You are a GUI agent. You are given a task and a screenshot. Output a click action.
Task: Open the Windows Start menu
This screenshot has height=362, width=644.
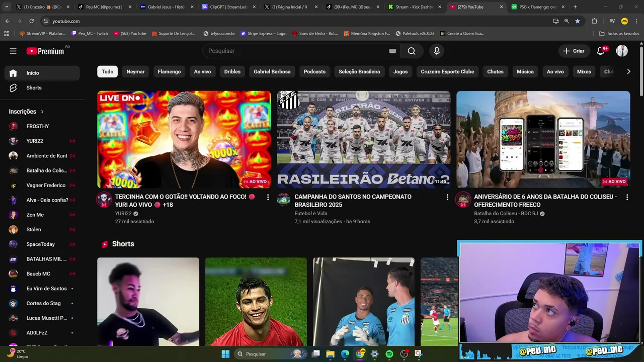[x=225, y=354]
